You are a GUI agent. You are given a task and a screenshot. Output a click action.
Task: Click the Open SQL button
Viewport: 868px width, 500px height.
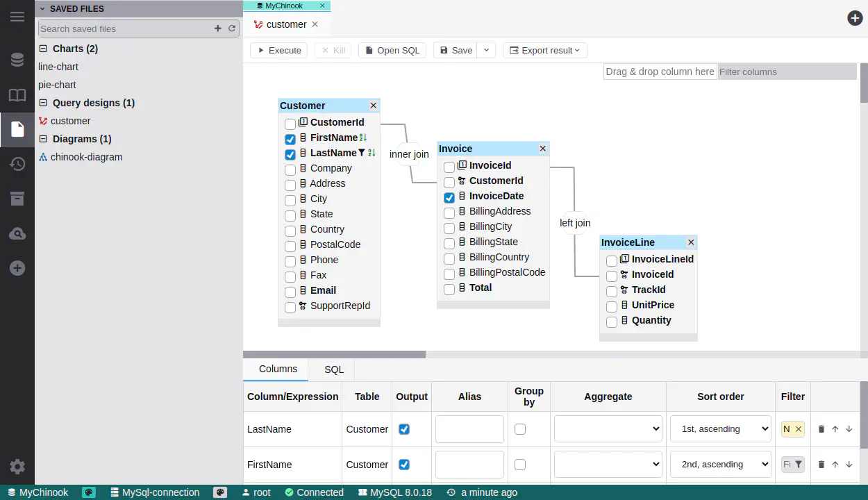click(x=392, y=50)
